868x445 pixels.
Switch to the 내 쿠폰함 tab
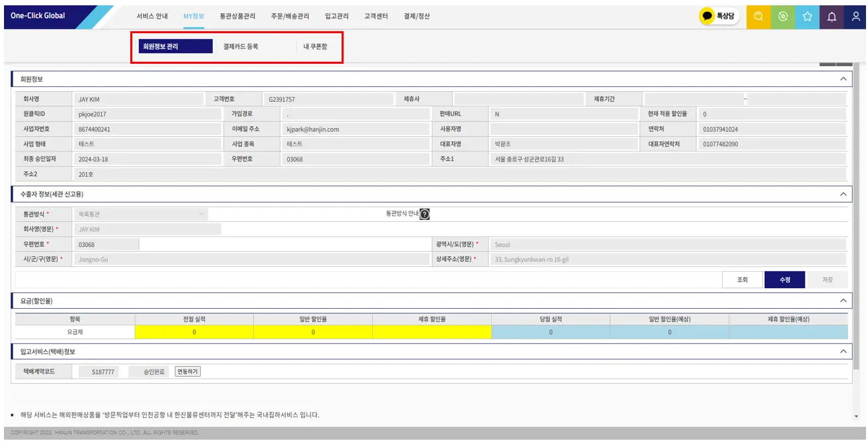point(315,46)
